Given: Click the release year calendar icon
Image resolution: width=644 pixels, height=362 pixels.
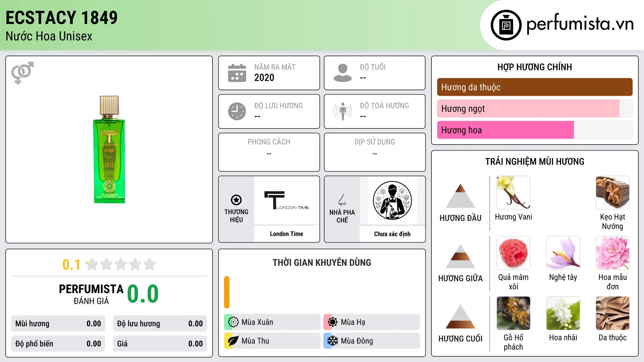Looking at the screenshot, I should 237,73.
